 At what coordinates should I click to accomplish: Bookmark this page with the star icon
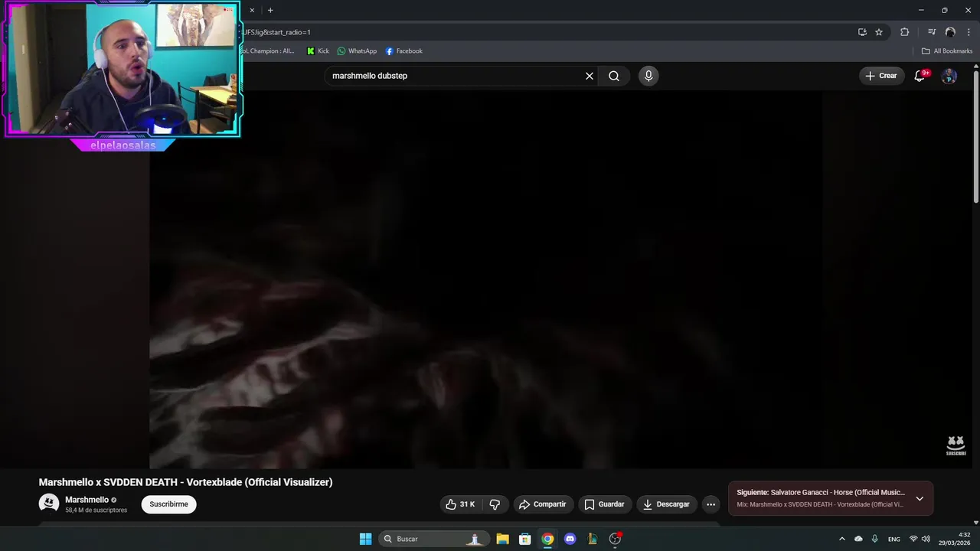click(879, 32)
